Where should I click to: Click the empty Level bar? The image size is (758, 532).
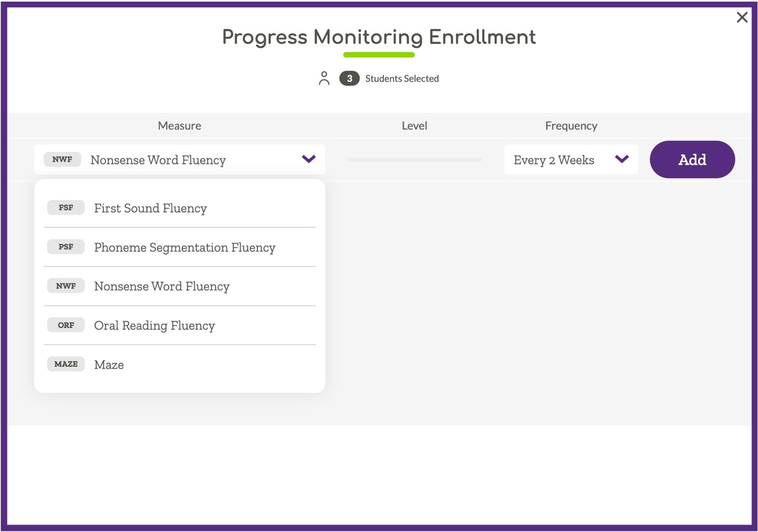414,159
